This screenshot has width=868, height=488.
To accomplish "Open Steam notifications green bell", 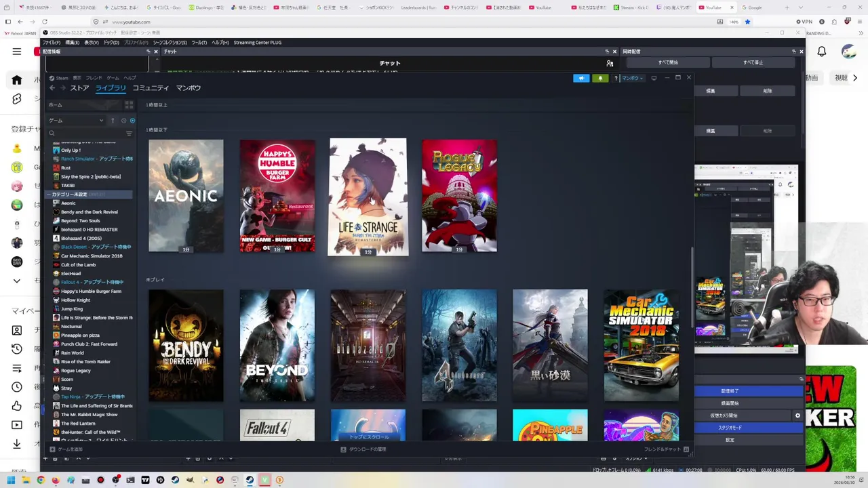I will click(x=600, y=78).
